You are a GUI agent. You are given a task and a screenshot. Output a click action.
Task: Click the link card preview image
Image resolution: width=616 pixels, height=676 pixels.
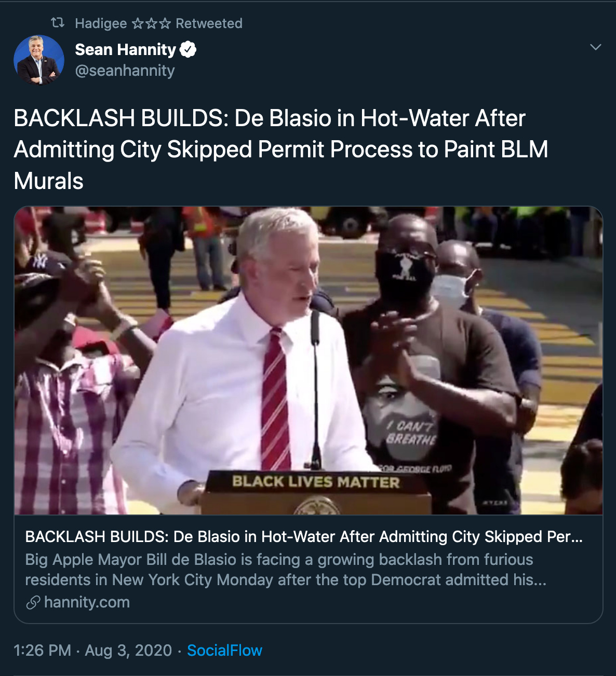pos(308,360)
